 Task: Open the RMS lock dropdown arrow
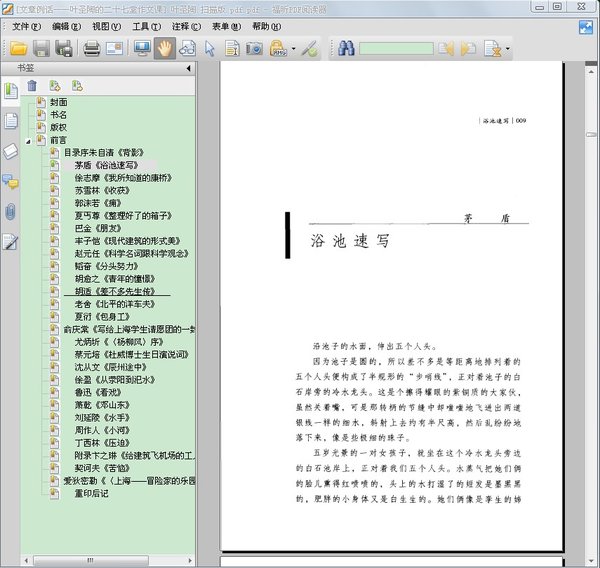pos(293,49)
